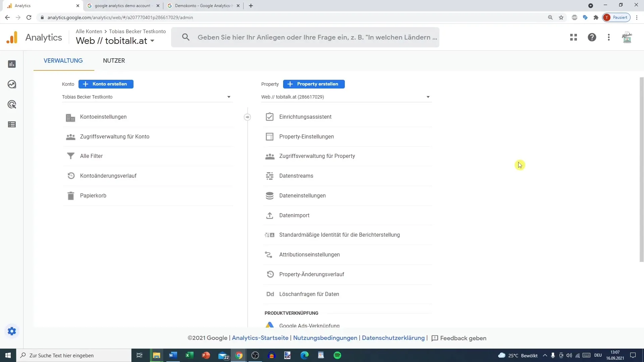
Task: Click the Property-Einstellungen layout icon
Action: click(270, 136)
